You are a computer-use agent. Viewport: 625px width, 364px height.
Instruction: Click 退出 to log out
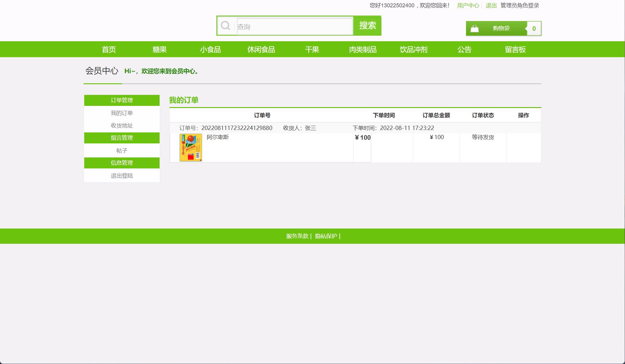(x=491, y=5)
